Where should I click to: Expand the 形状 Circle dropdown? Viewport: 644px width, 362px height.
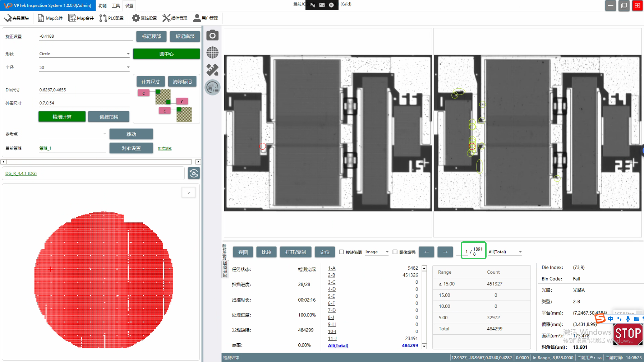click(x=128, y=54)
